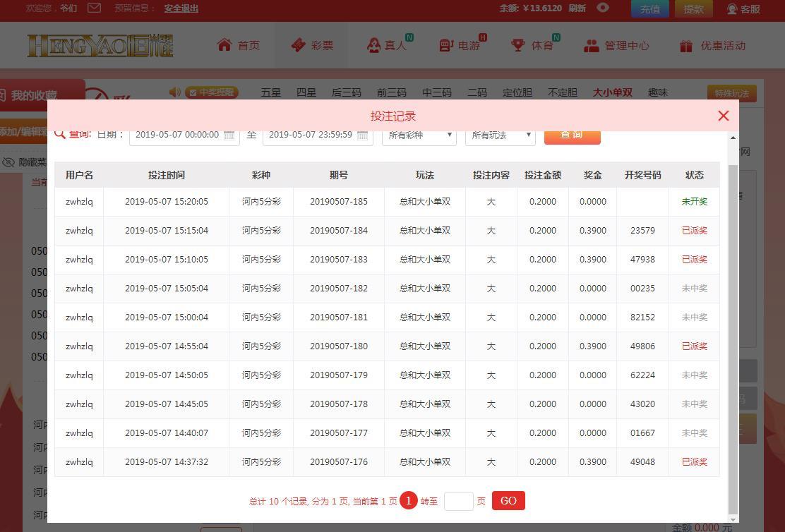Select the 二码 tab
This screenshot has width=785, height=532.
[x=477, y=92]
